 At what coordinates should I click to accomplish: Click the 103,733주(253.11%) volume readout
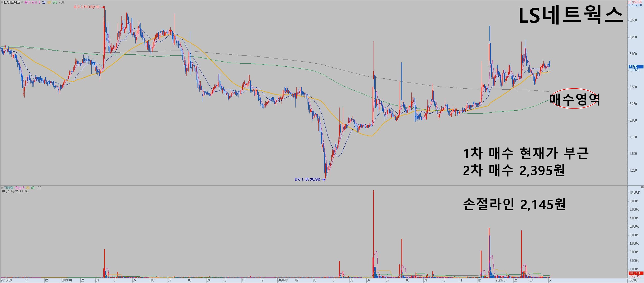click(x=15, y=191)
